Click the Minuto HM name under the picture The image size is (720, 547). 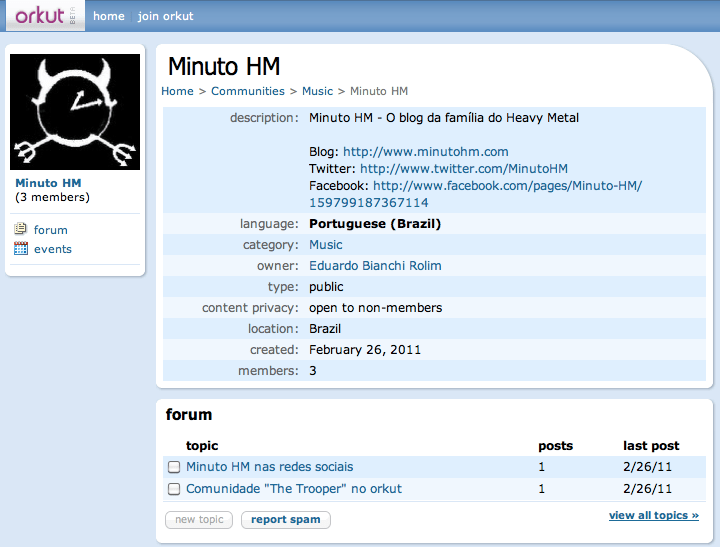(48, 183)
